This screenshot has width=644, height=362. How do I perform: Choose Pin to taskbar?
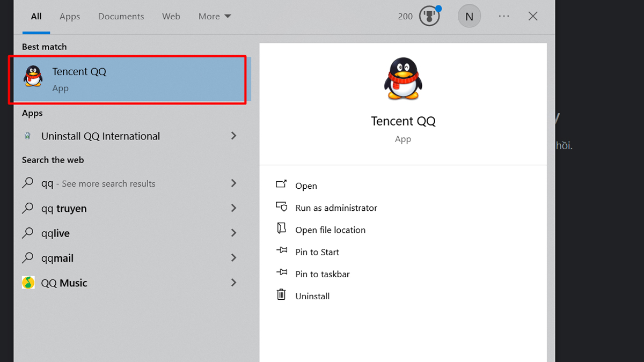coord(322,274)
